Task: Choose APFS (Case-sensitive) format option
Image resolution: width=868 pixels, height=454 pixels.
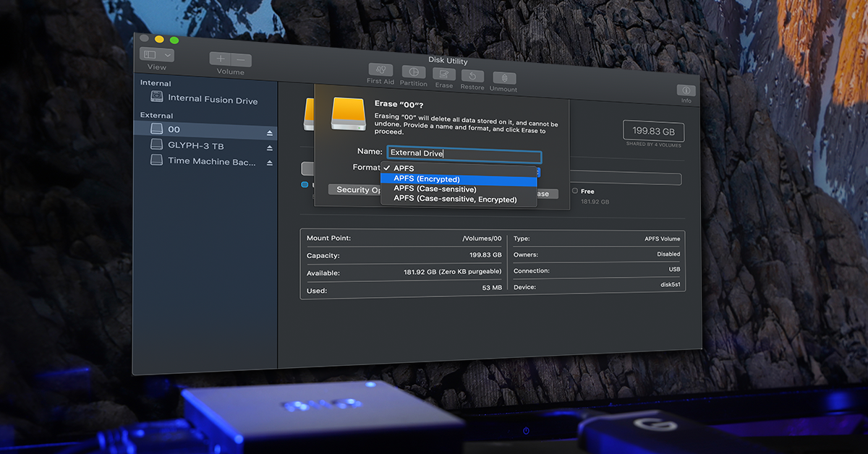Action: 459,189
